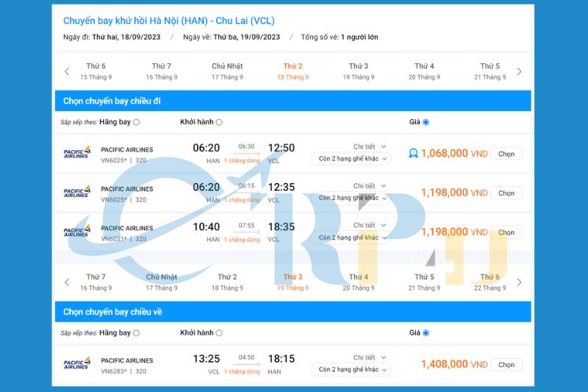Open Còn 2 hạng ghế khác for 1,068,000 VND flight

[x=351, y=159]
